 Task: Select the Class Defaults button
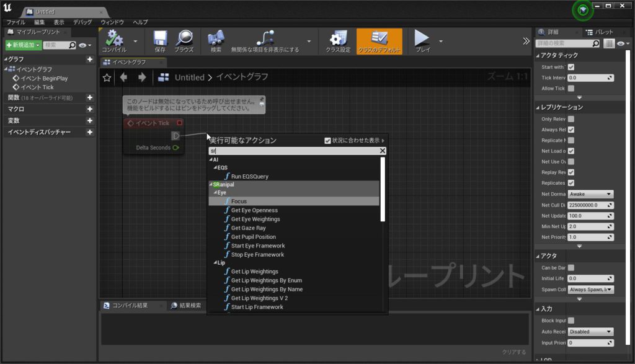tap(380, 42)
